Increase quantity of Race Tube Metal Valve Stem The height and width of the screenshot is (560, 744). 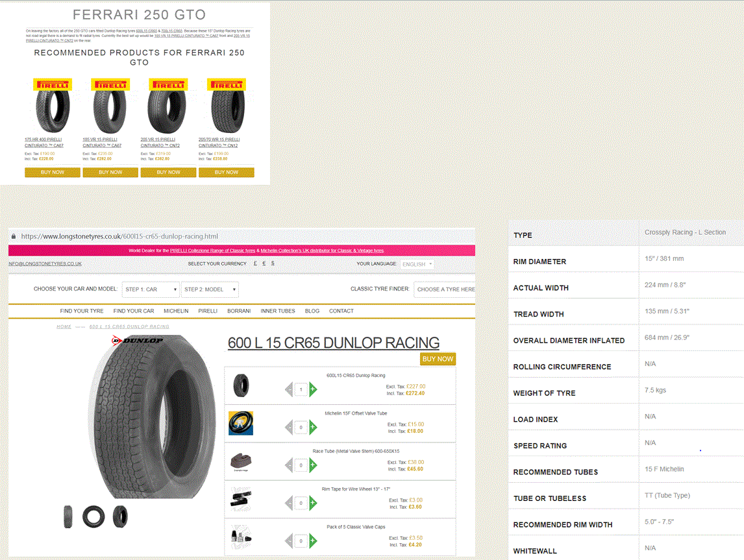pos(313,465)
